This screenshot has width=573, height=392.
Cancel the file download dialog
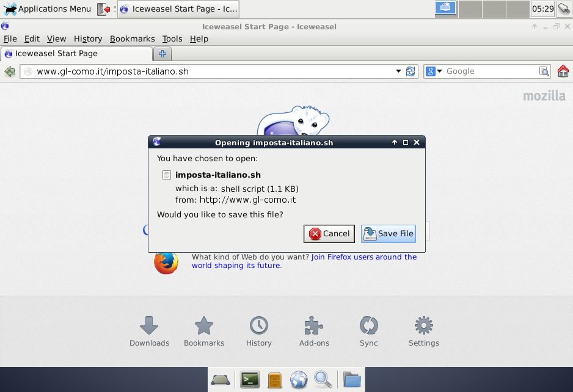pyautogui.click(x=329, y=234)
